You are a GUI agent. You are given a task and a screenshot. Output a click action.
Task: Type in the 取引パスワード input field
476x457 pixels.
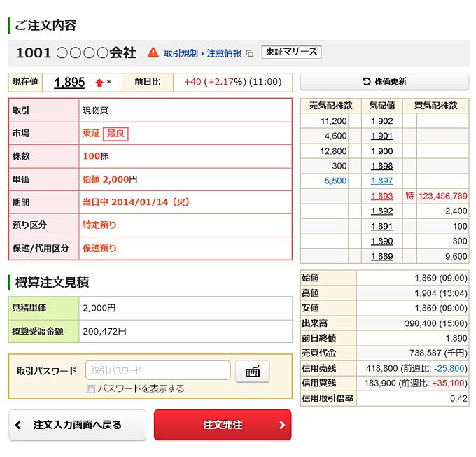tap(157, 370)
